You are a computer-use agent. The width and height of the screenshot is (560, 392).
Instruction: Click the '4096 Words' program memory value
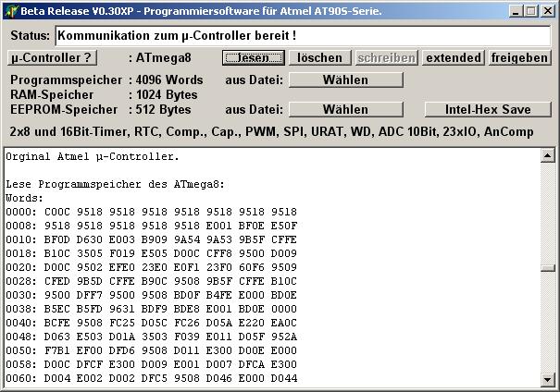[169, 80]
